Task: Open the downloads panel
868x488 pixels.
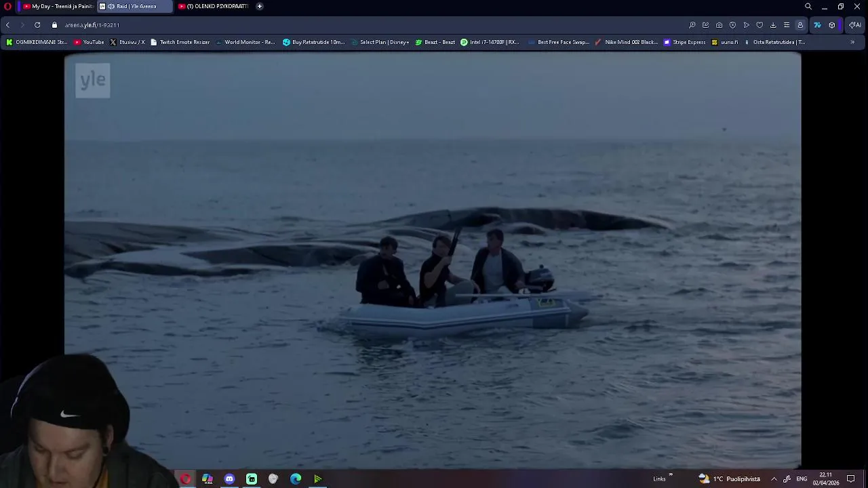Action: click(773, 25)
